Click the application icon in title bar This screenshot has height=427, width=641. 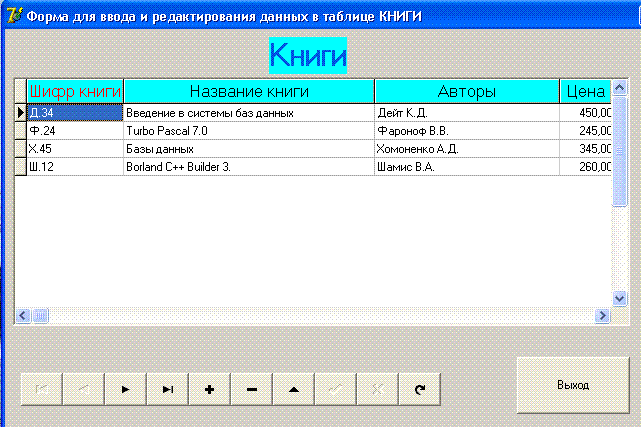pos(14,16)
